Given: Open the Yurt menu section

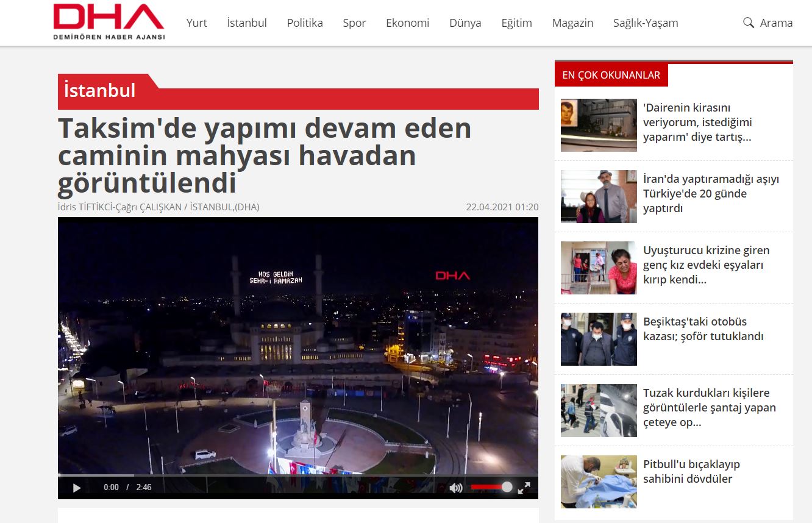Looking at the screenshot, I should (x=196, y=23).
